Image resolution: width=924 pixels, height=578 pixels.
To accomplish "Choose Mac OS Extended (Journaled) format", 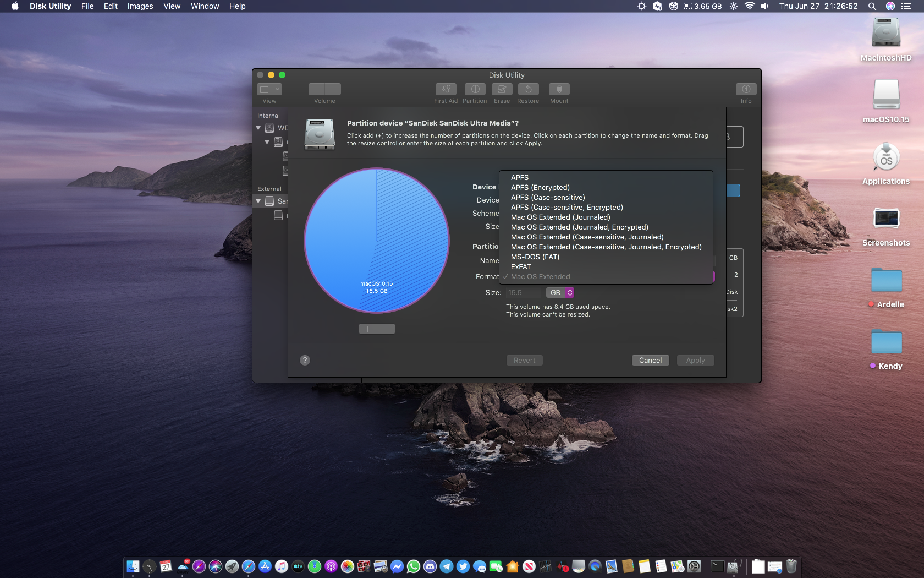I will (606, 217).
